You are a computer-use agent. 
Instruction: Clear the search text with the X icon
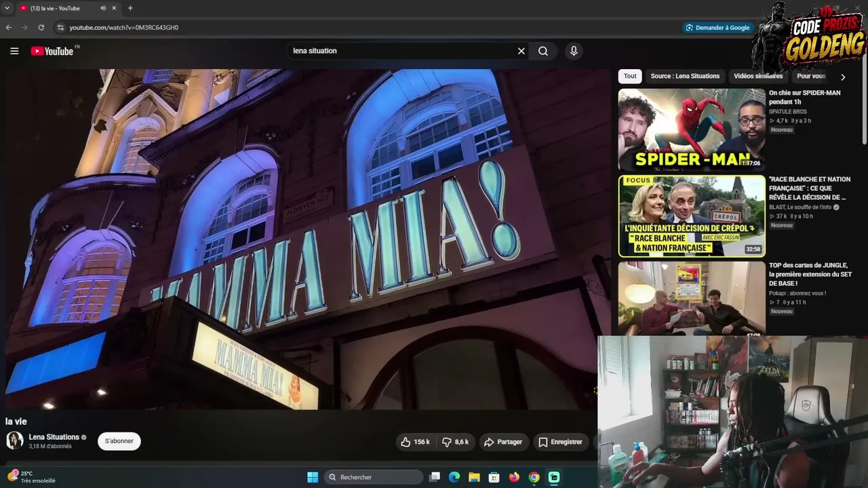(521, 51)
